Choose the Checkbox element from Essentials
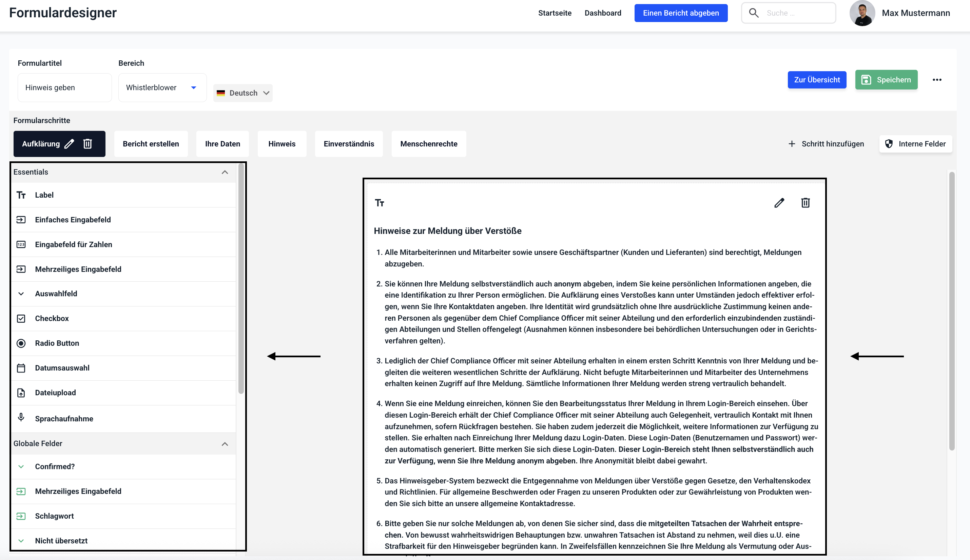This screenshot has width=970, height=560. pos(52,318)
